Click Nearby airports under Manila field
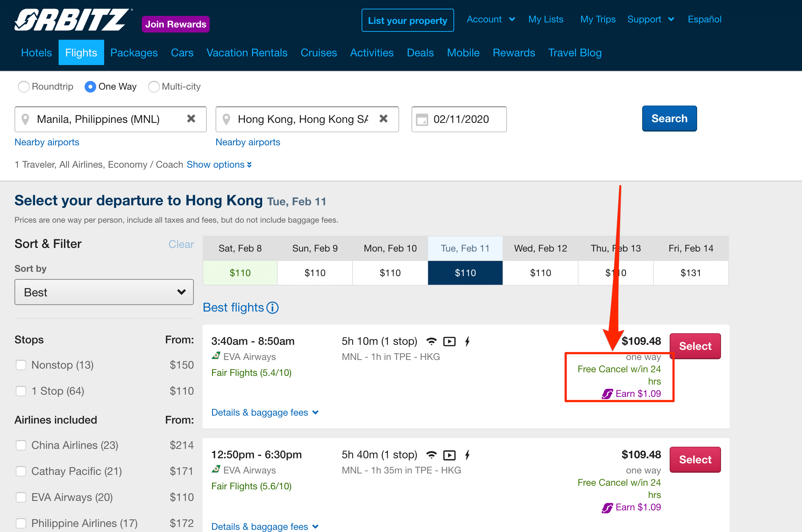Viewport: 802px width, 532px height. pyautogui.click(x=47, y=142)
